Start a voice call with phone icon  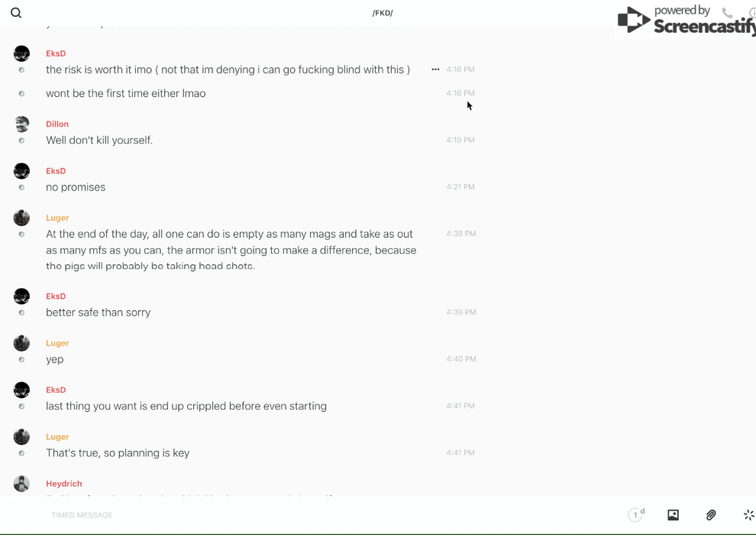727,13
